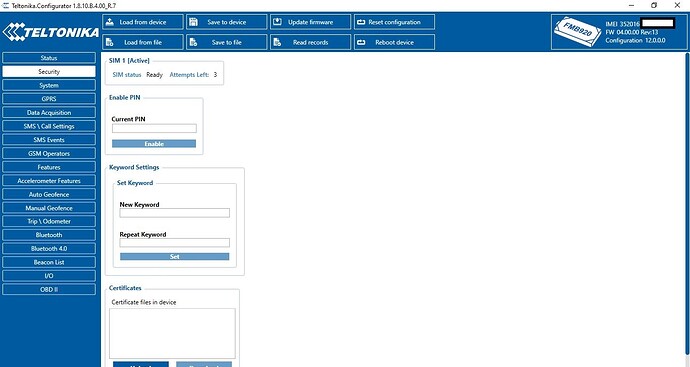The image size is (690, 367).
Task: Open the Features tab
Action: pos(49,167)
